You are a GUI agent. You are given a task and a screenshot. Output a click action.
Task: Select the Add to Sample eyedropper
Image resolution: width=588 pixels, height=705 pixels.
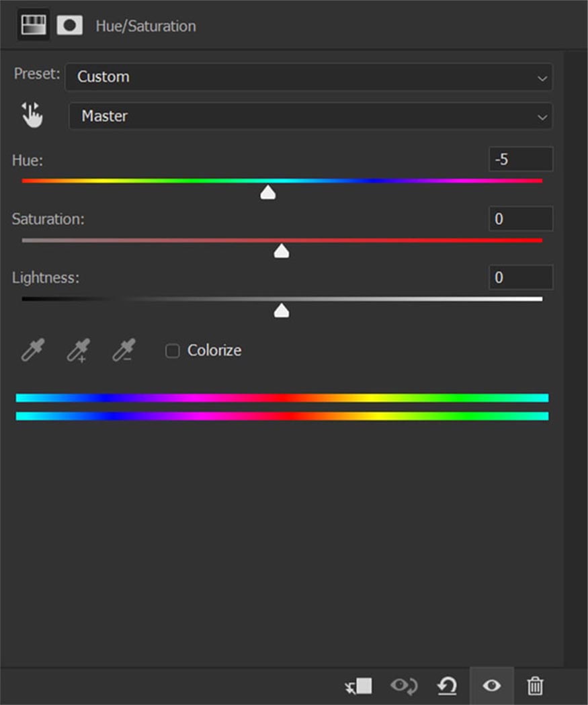click(x=78, y=350)
